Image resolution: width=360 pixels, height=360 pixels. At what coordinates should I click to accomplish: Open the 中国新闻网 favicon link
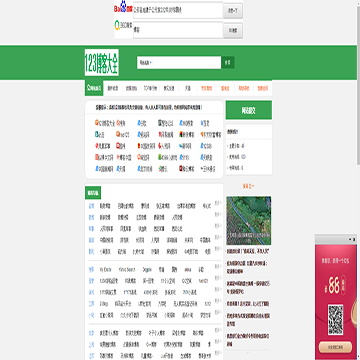pyautogui.click(x=104, y=169)
